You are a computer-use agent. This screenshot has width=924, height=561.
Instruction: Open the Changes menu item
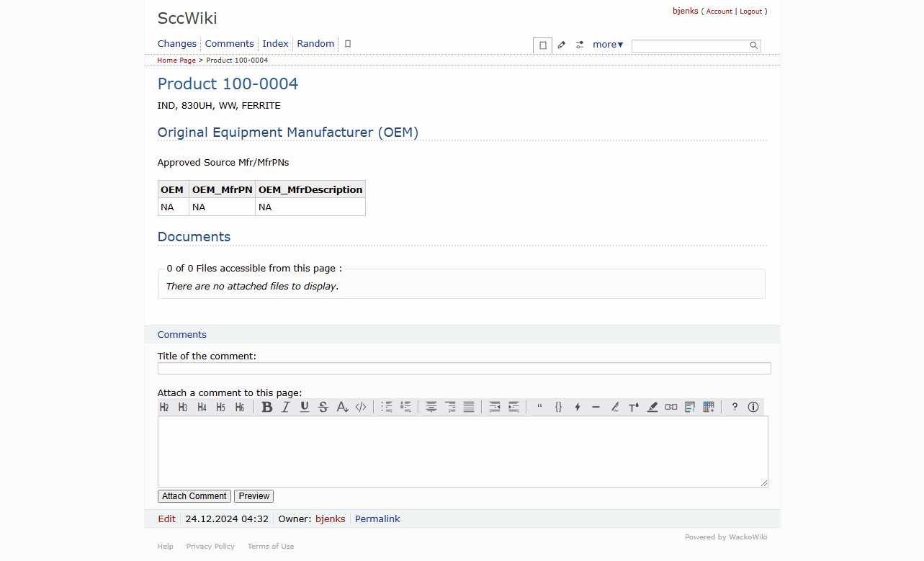pyautogui.click(x=177, y=44)
